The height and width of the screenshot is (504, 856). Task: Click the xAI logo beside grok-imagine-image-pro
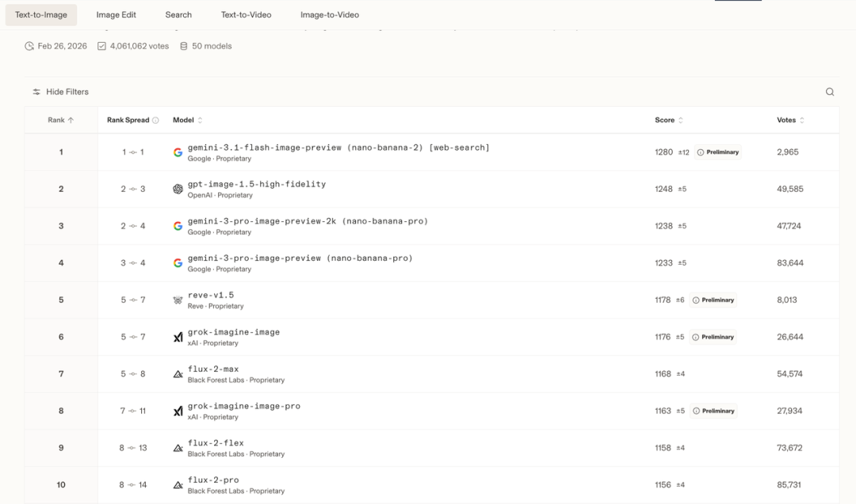(x=178, y=411)
